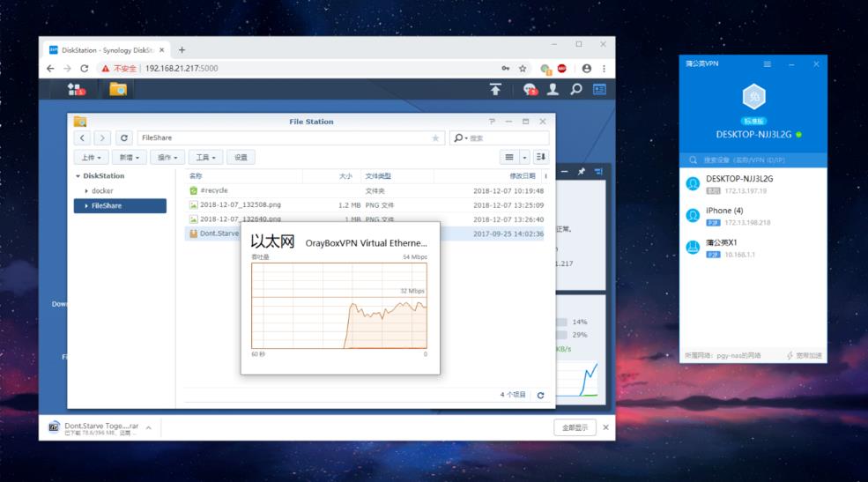Open the File Station help icon
This screenshot has width=868, height=482.
492,122
